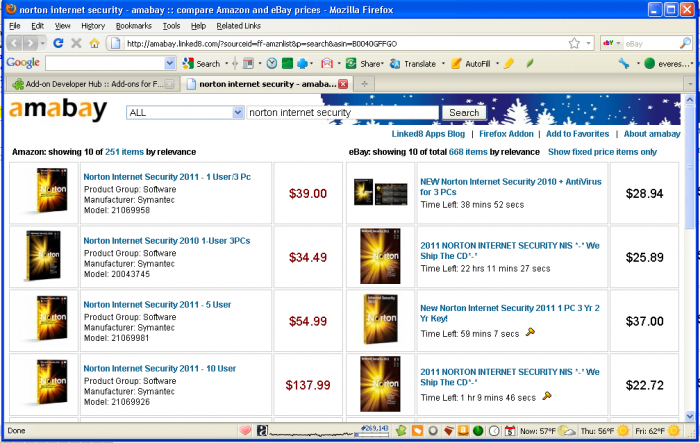
Task: Go back with the Back arrow
Action: pyautogui.click(x=14, y=43)
